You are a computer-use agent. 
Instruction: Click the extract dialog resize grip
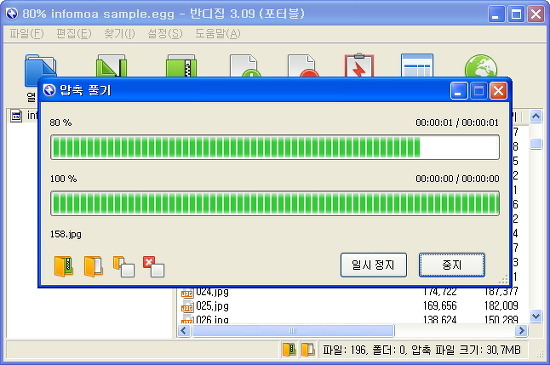coord(503,279)
